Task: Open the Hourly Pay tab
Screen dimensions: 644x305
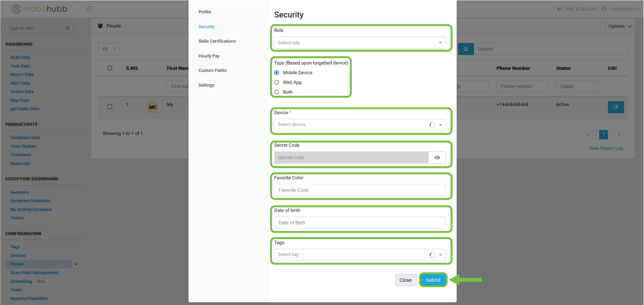Action: click(209, 56)
